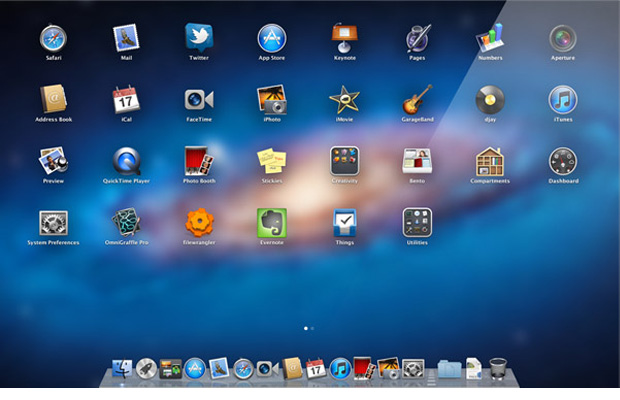Click the Safari compass in the Dock
This screenshot has width=620, height=400.
243,369
